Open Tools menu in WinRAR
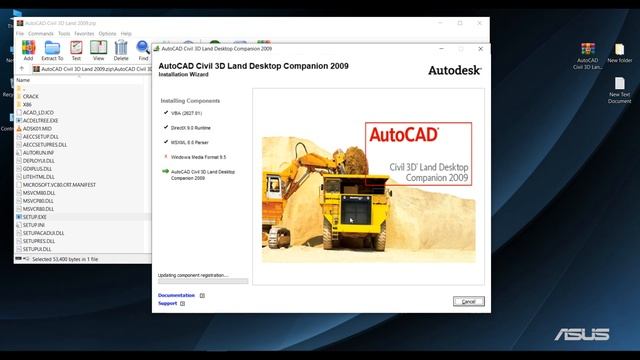Viewport: 640px width, 360px height. pos(64,33)
